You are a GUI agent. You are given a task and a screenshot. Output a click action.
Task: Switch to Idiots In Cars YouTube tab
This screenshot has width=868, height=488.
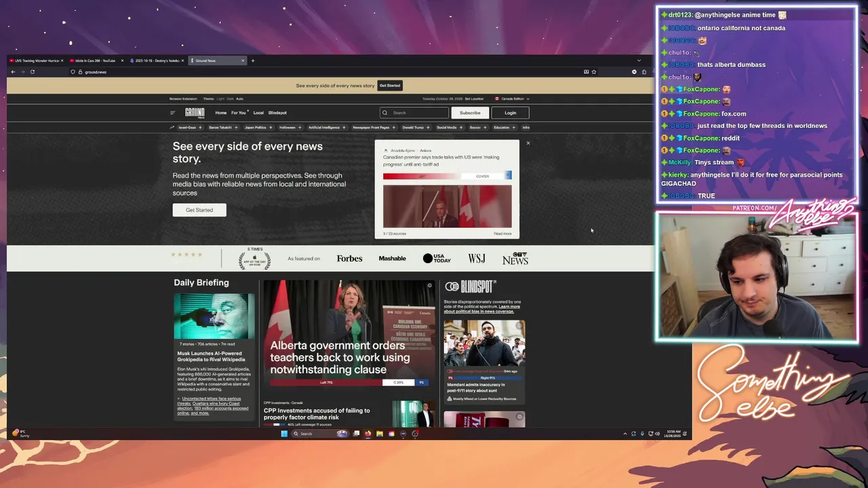pos(95,60)
